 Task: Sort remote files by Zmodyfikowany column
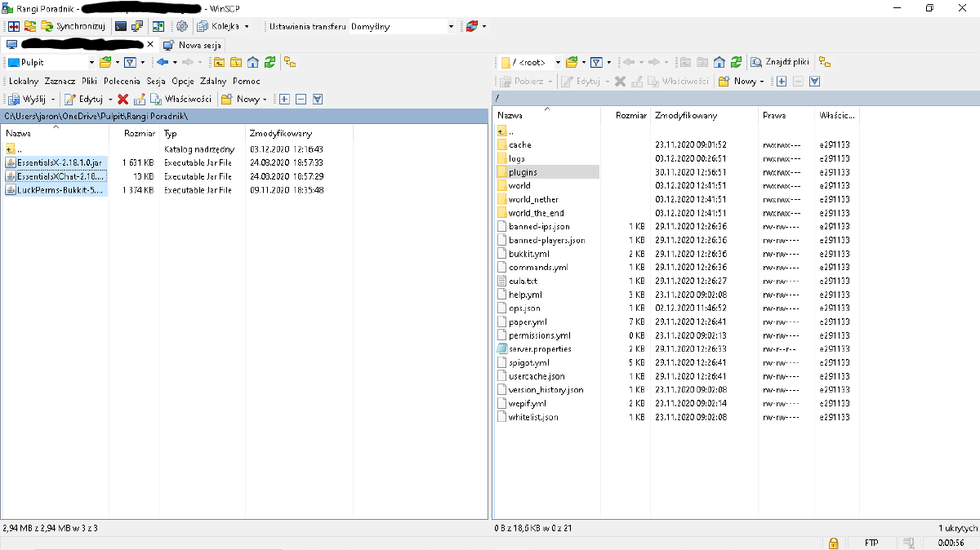pos(686,116)
